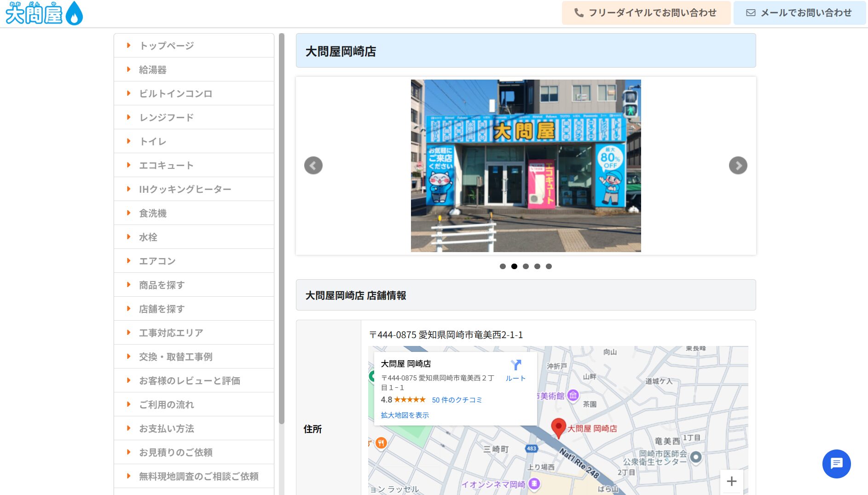The image size is (868, 495).
Task: Select the third carousel dot
Action: pyautogui.click(x=526, y=266)
